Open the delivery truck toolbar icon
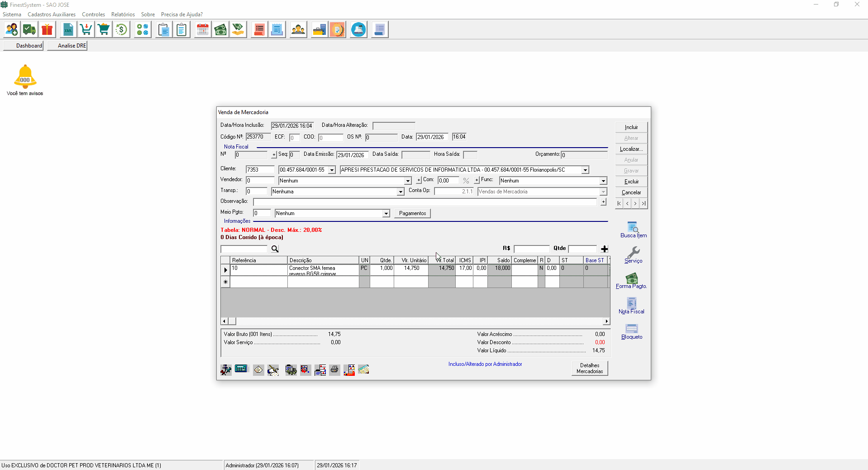Viewport: 868px width, 470px height. 29,30
